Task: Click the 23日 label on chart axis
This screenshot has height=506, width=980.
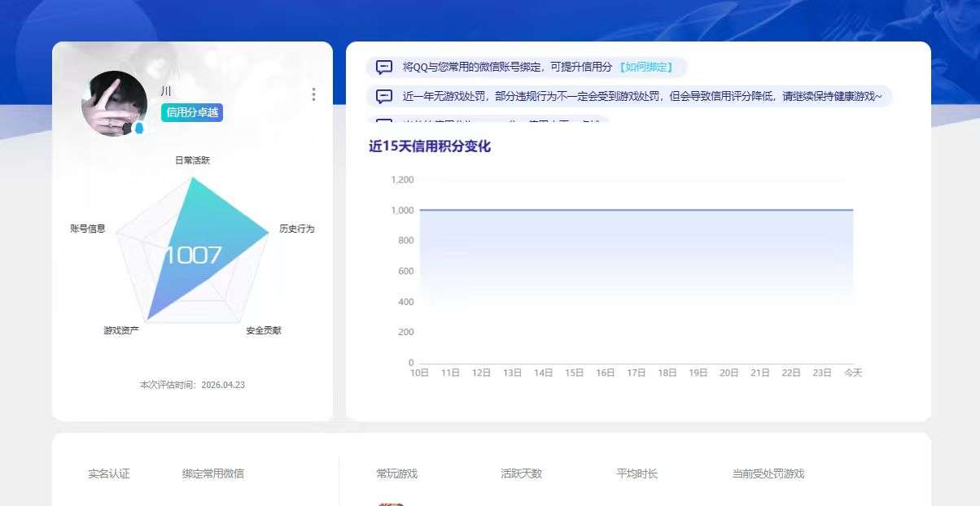Action: click(822, 373)
